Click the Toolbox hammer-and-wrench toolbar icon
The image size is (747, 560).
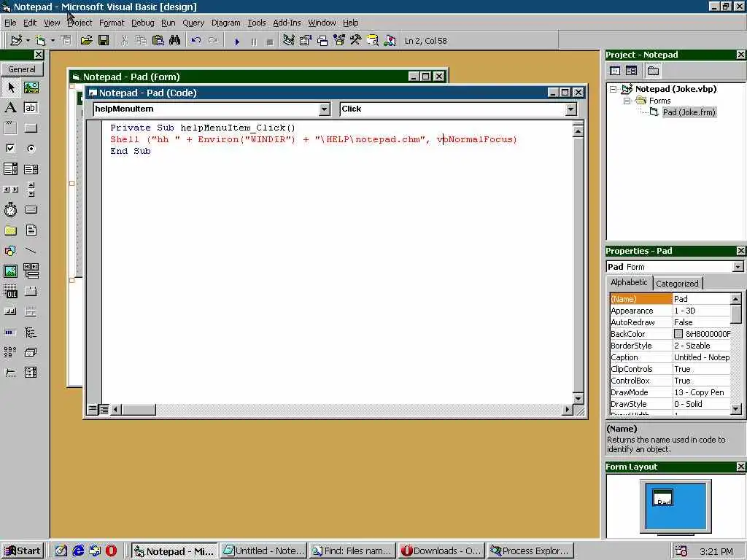(355, 41)
